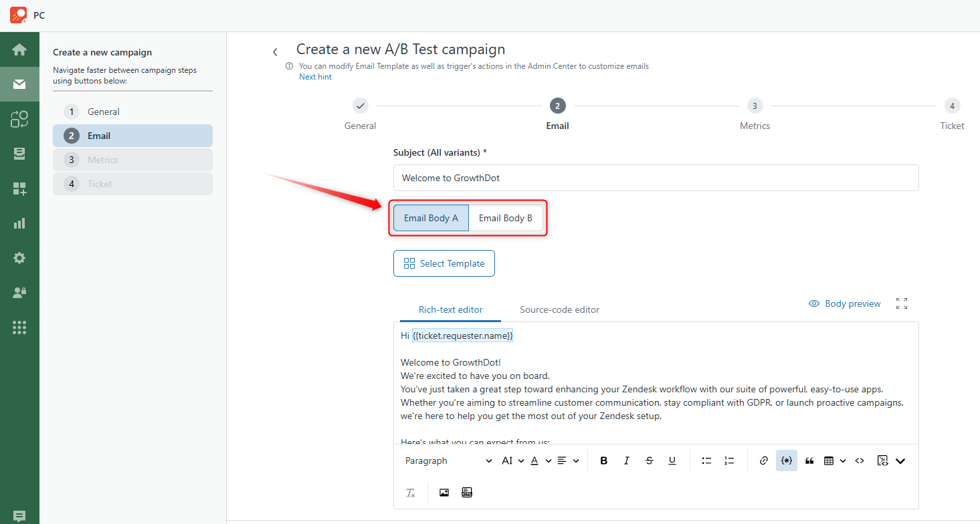
Task: Click the {{ticket.requester.name}} placeholder in the body
Action: point(462,336)
